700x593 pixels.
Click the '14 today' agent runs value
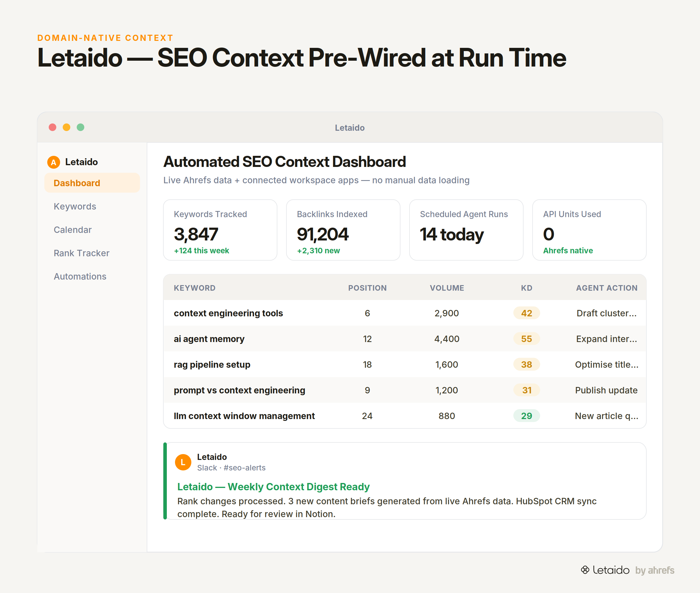[x=452, y=235]
